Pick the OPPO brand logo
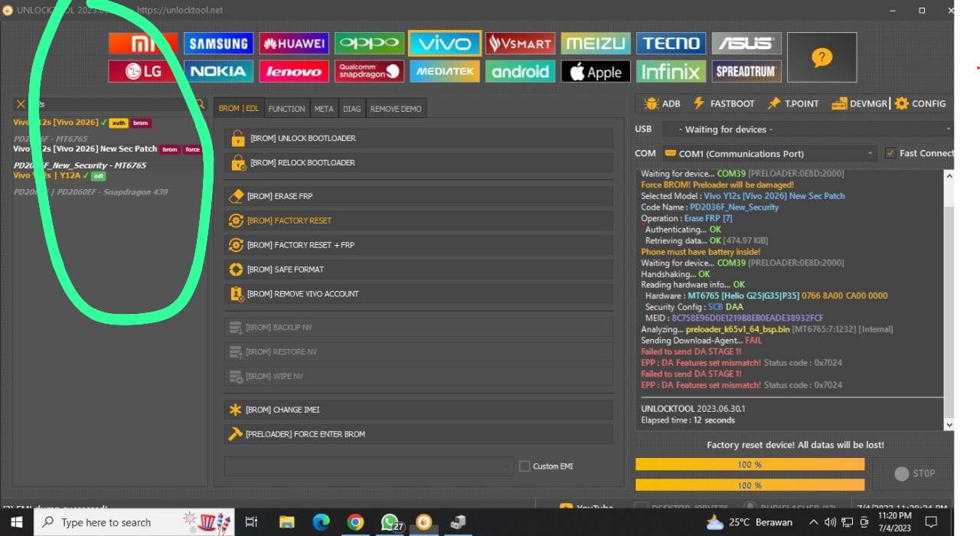Image resolution: width=980 pixels, height=536 pixels. (x=369, y=43)
